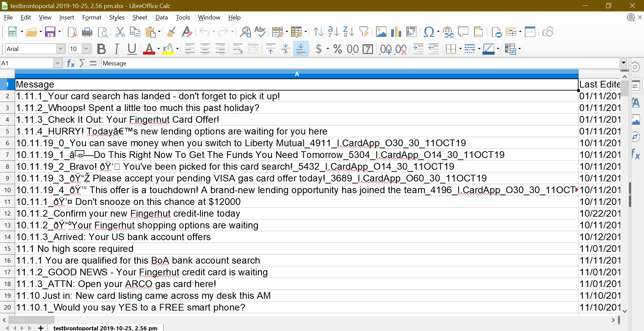Viewport: 644px width, 331px height.
Task: Open the Insert menu
Action: tap(66, 17)
